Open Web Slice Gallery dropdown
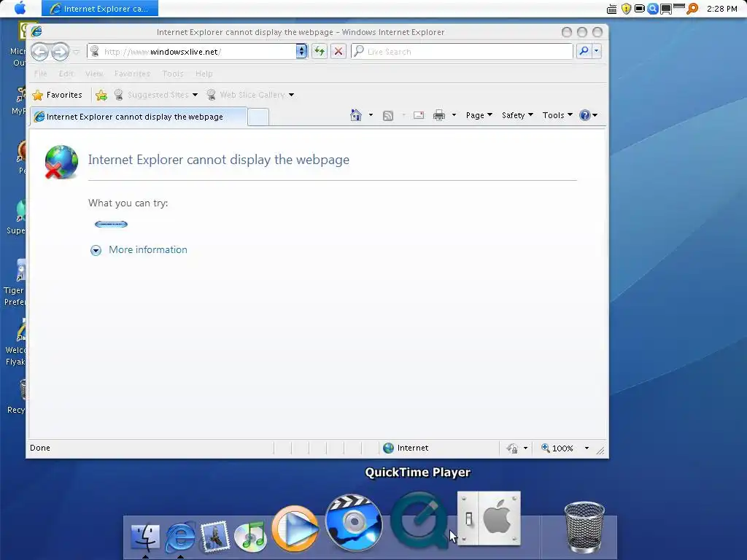Viewport: 747px width, 560px height. tap(251, 95)
